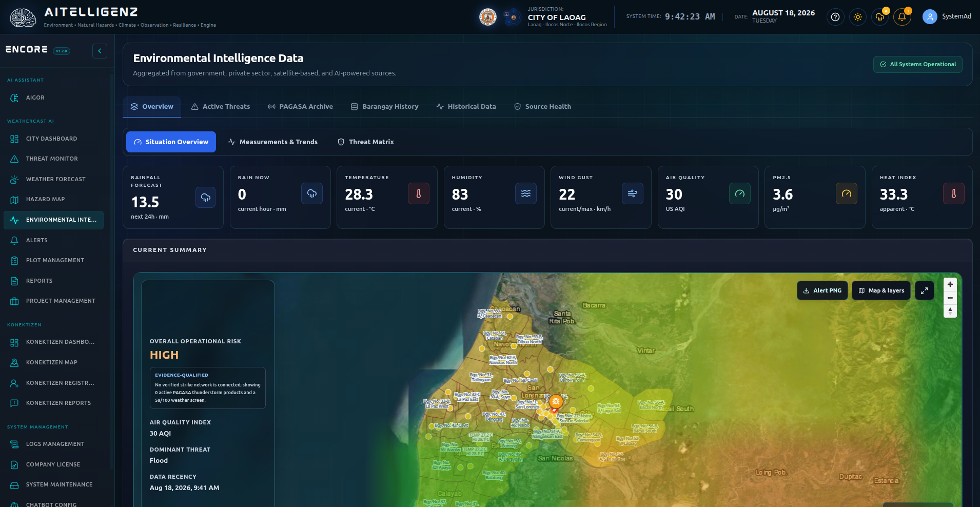The image size is (980, 507).
Task: Open Hazard Map in sidebar
Action: pos(53,199)
